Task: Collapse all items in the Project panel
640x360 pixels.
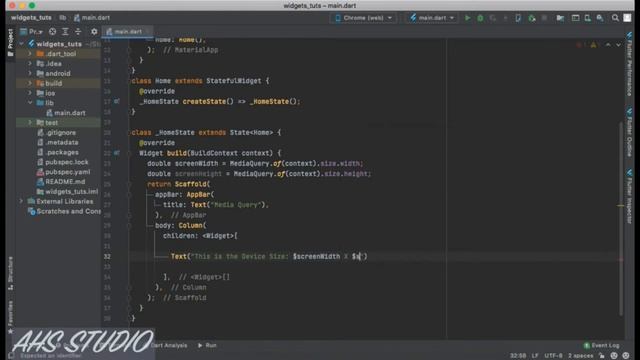Action: tap(78, 31)
